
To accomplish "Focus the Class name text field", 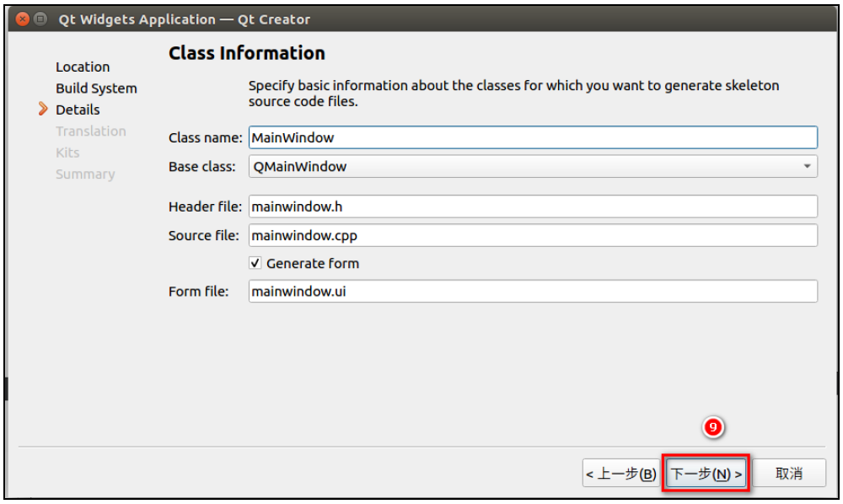I will [x=533, y=137].
